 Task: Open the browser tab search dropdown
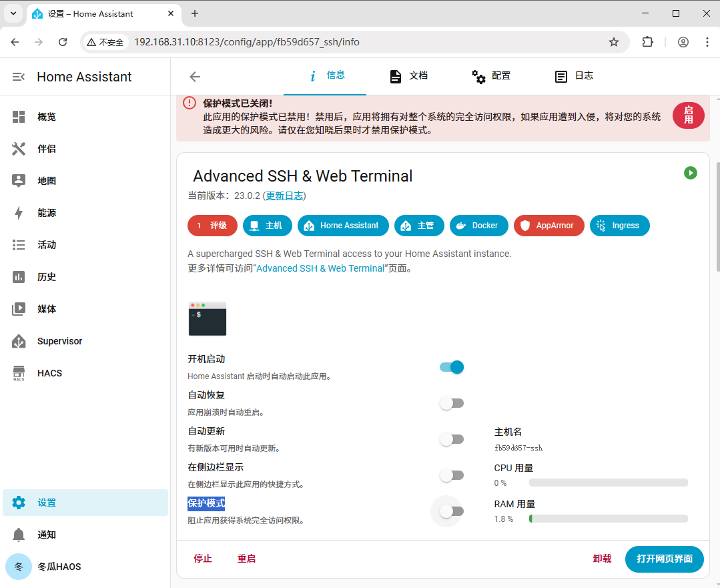pos(13,14)
